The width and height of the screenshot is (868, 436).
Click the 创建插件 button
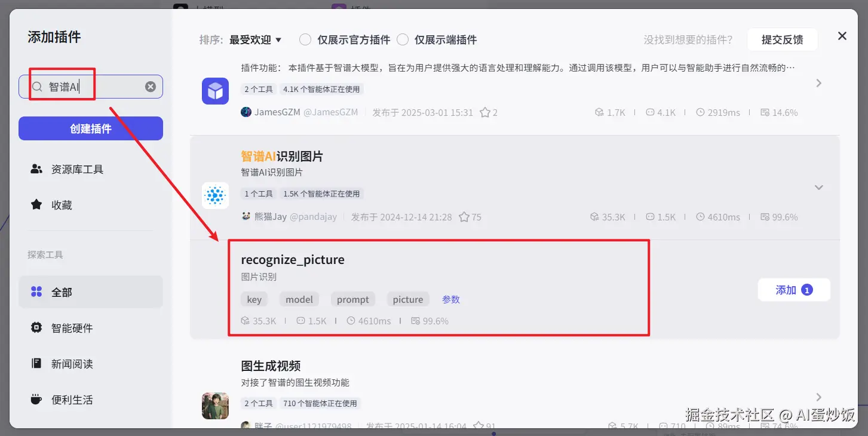coord(91,128)
